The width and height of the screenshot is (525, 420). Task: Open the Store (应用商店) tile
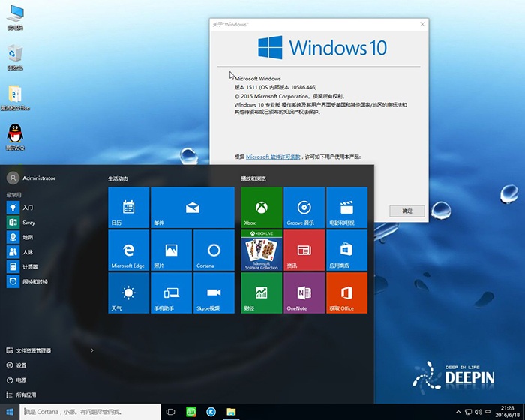pos(346,250)
